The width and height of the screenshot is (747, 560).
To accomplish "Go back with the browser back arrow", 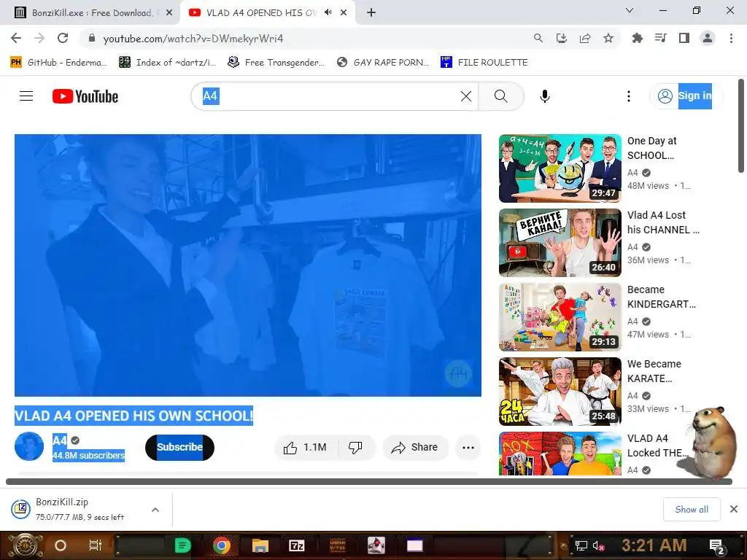I will [16, 38].
